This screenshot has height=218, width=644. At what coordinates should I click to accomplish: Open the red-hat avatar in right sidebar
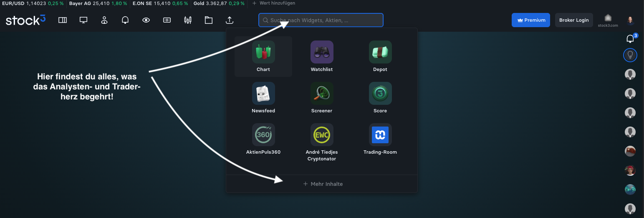(x=630, y=151)
